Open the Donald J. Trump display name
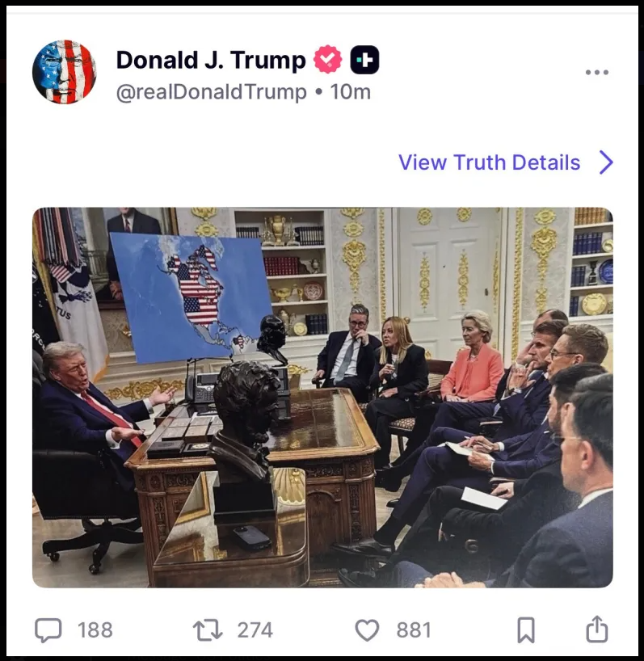Viewport: 644px width, 661px height. tap(211, 60)
